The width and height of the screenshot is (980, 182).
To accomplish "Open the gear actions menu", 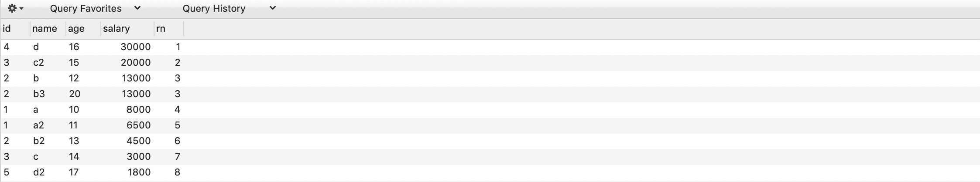I will (15, 8).
